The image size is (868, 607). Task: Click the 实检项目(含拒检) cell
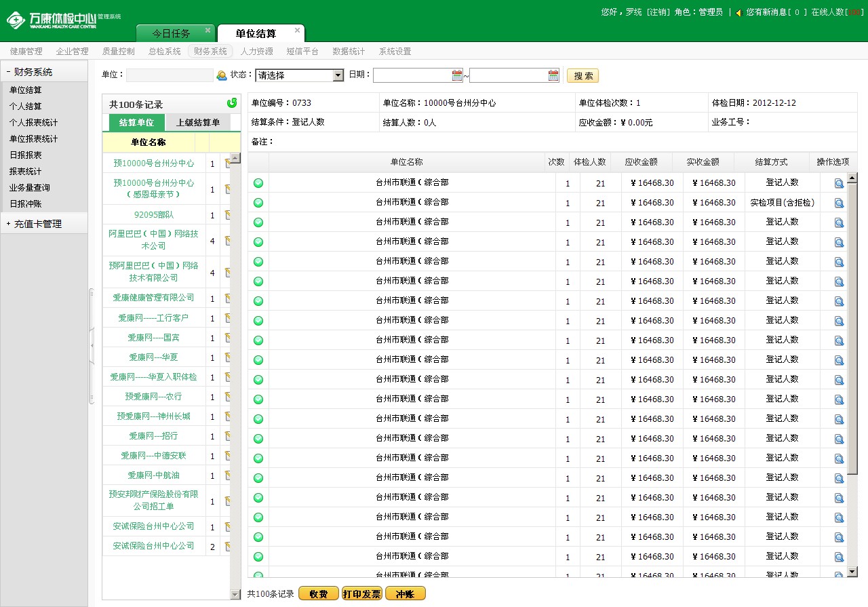(782, 203)
